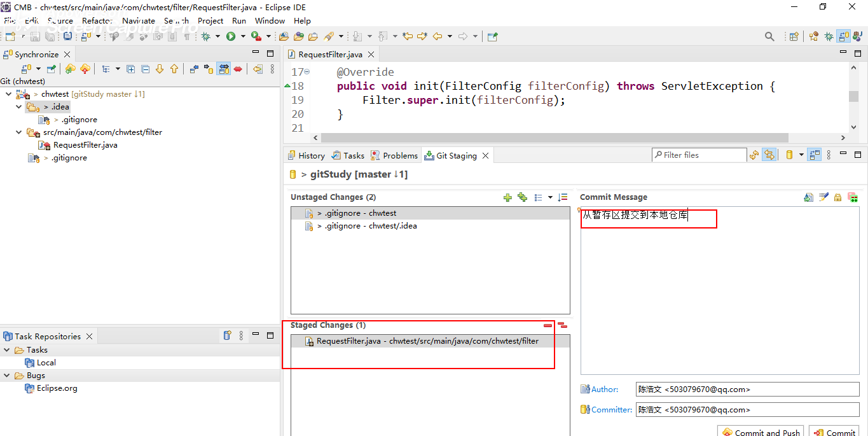Screen dimensions: 868x436
Task: Switch to the Tasks tab
Action: (348, 155)
